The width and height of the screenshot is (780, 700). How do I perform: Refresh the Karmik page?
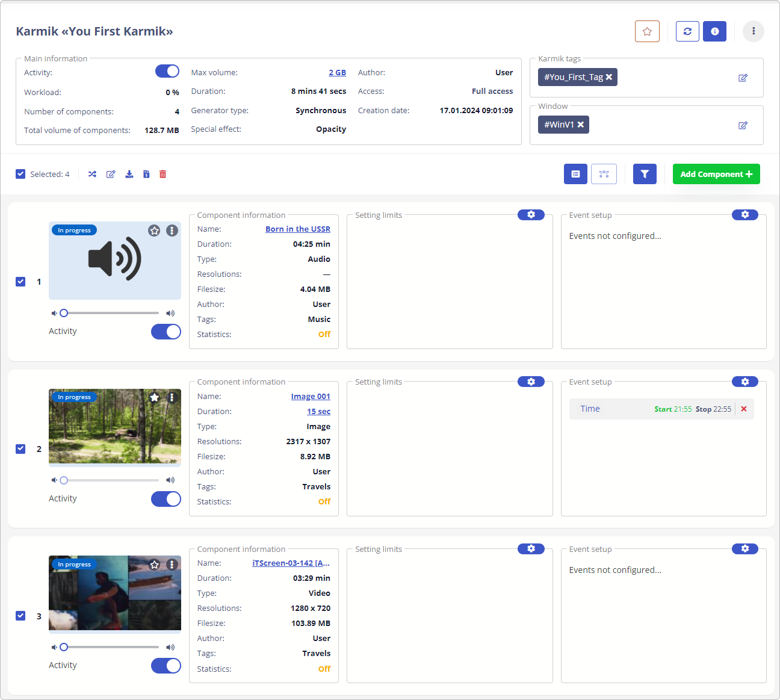point(687,31)
